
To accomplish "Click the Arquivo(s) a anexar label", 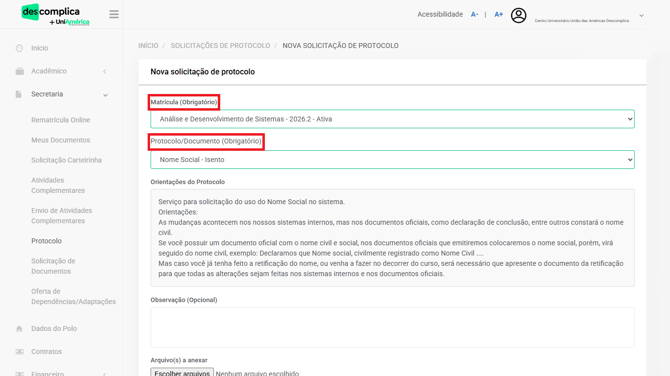I will pyautogui.click(x=179, y=360).
